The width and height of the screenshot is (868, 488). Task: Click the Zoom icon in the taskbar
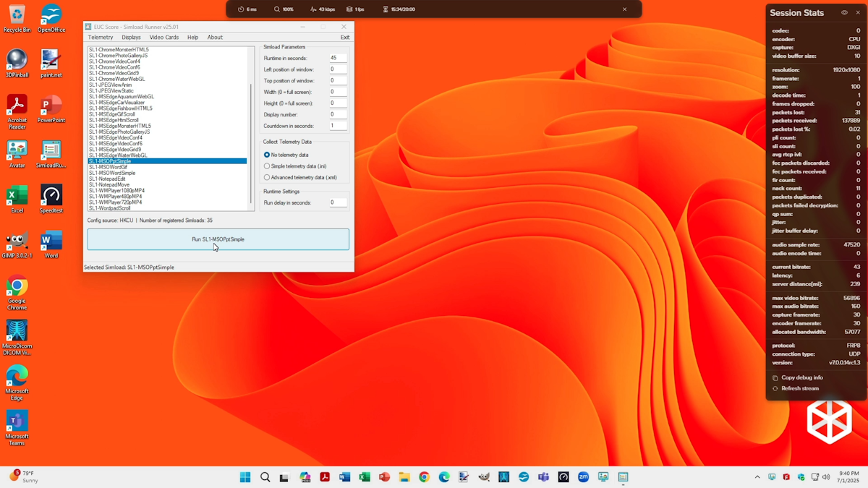click(583, 477)
